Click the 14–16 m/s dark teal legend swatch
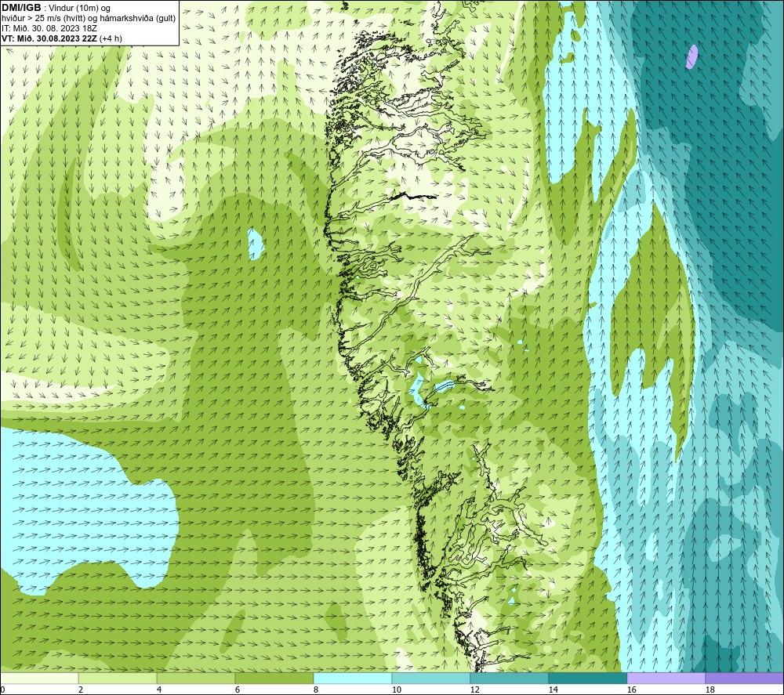This screenshot has width=784, height=695. coord(587,678)
